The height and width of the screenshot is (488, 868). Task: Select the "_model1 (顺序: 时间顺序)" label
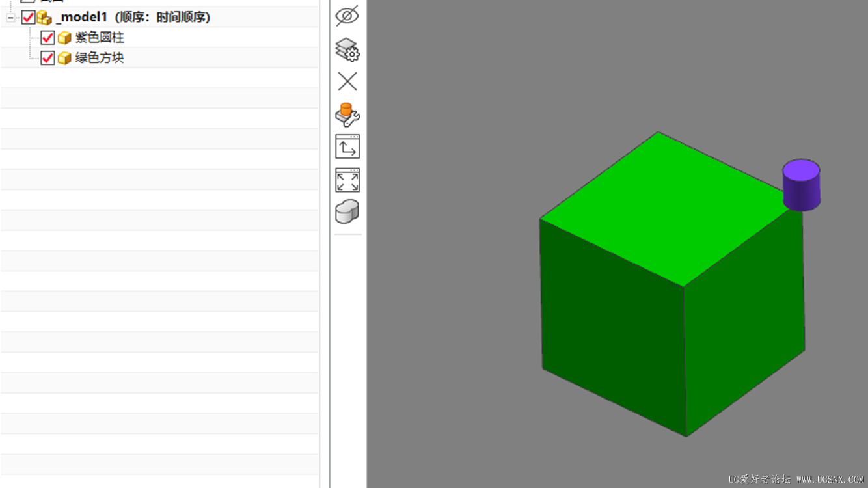click(133, 18)
